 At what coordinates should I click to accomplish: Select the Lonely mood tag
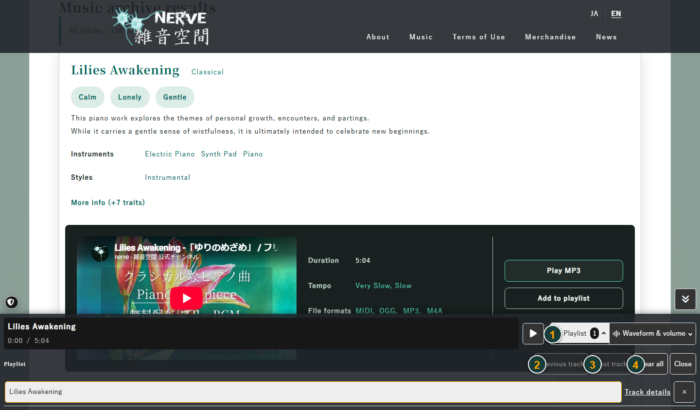[x=129, y=97]
